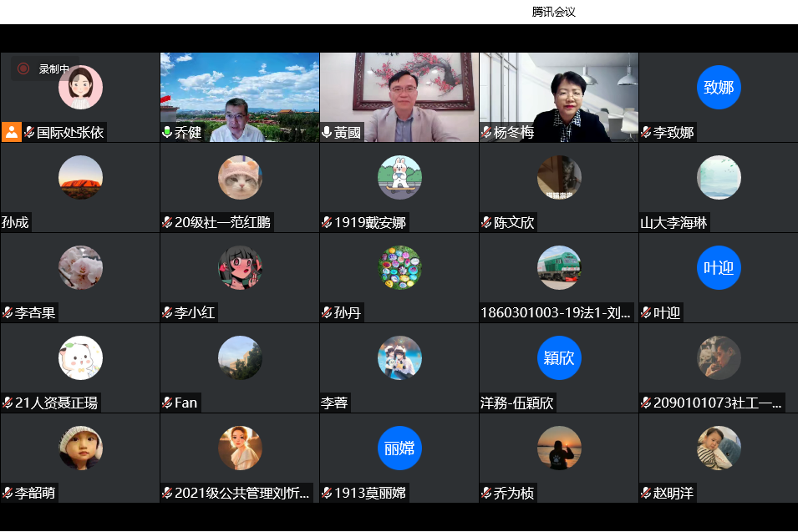798x532 pixels.
Task: Click muted mic icon beside Fan
Action: 167,403
